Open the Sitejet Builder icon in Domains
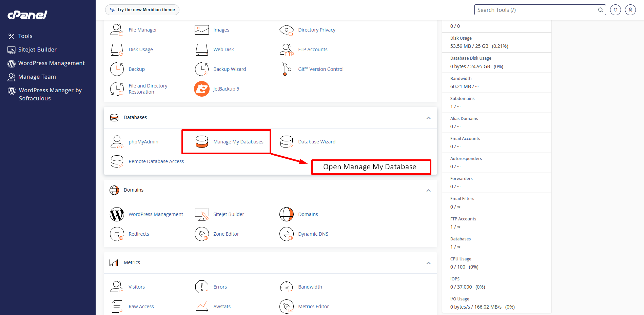 [x=201, y=214]
